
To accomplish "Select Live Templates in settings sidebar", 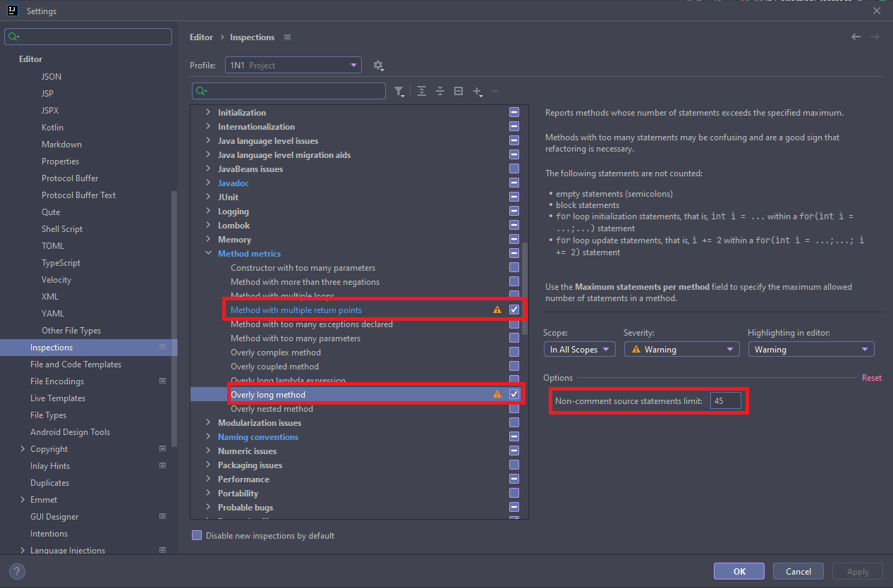I will click(x=58, y=398).
